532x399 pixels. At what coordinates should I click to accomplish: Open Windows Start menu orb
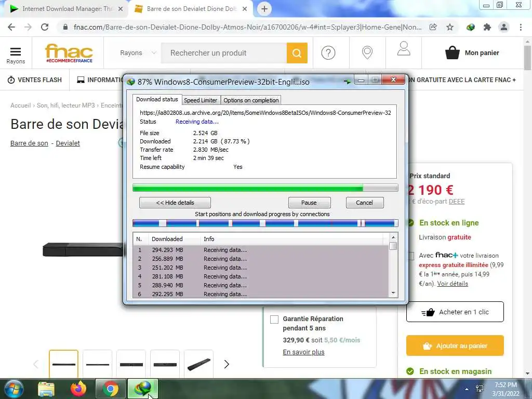pos(14,389)
